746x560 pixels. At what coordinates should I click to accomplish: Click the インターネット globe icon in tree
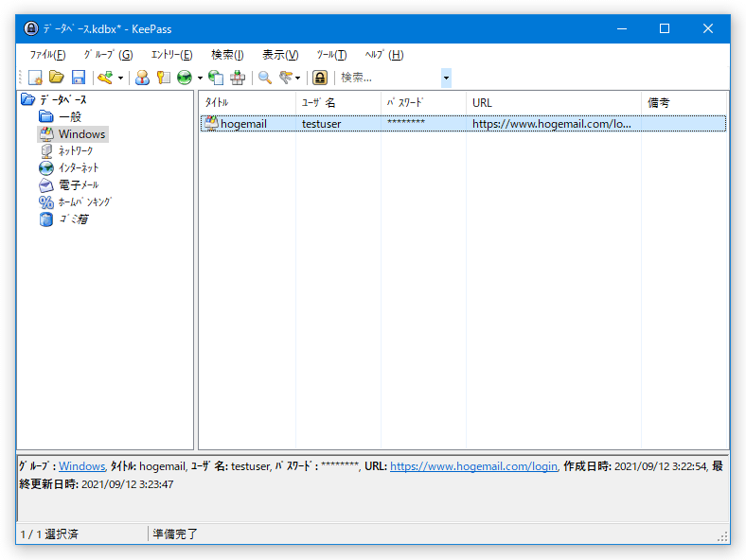pyautogui.click(x=46, y=168)
